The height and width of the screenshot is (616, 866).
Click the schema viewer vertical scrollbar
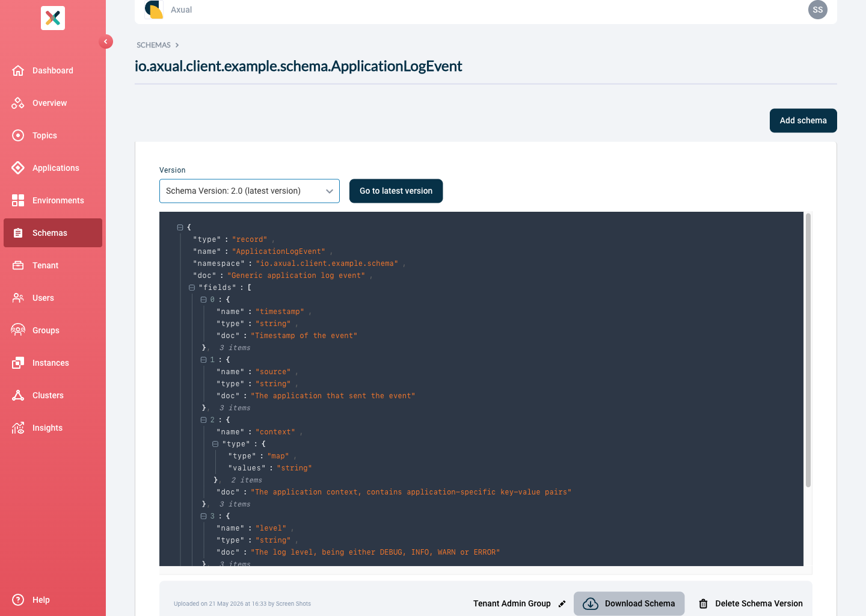(x=808, y=350)
